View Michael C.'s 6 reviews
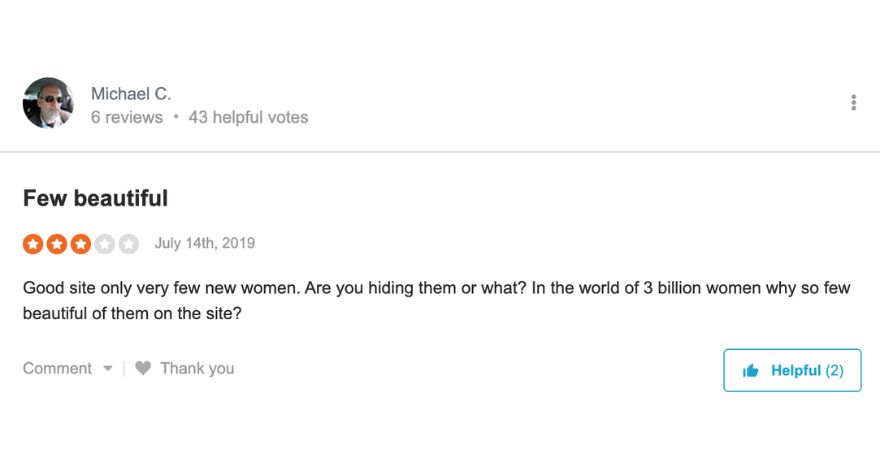The image size is (880, 460). coord(126,117)
